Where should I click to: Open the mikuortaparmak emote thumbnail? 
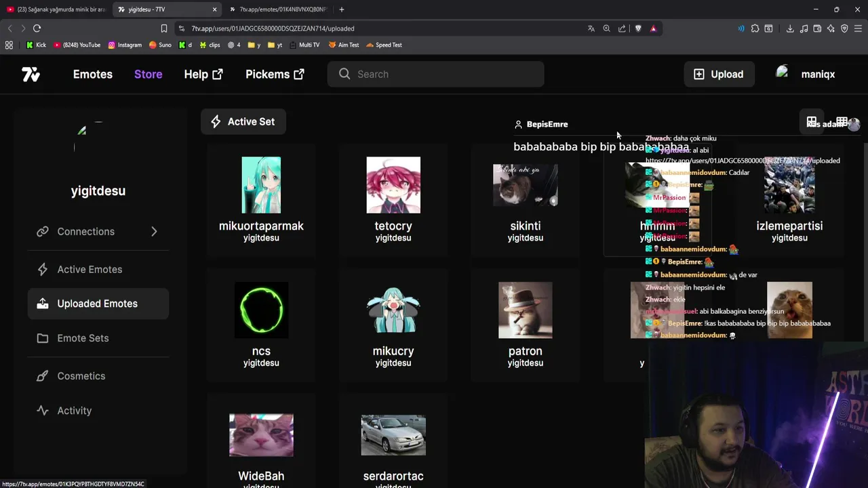[261, 184]
